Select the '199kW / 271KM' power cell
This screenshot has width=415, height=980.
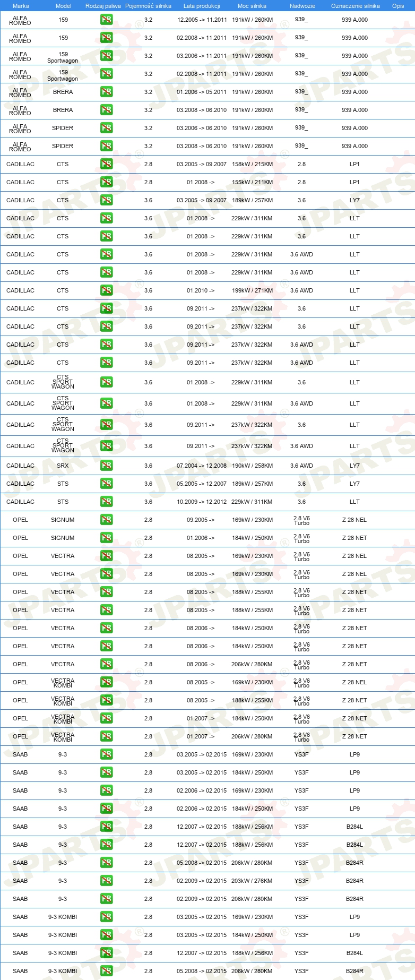252,290
